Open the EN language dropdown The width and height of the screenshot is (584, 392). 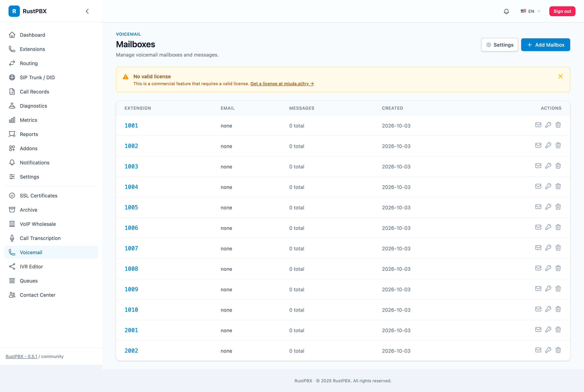pos(530,11)
